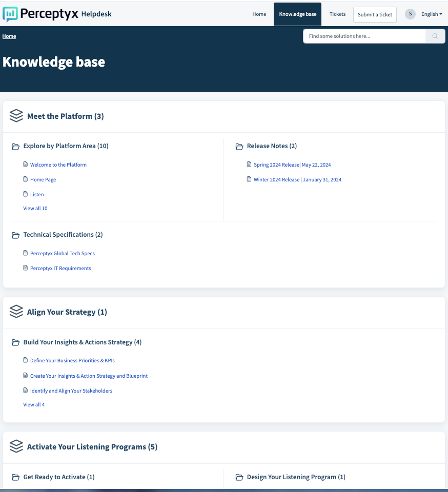
Task: Click document icon next to Perceptyx Global Tech Specs
Action: click(x=26, y=253)
